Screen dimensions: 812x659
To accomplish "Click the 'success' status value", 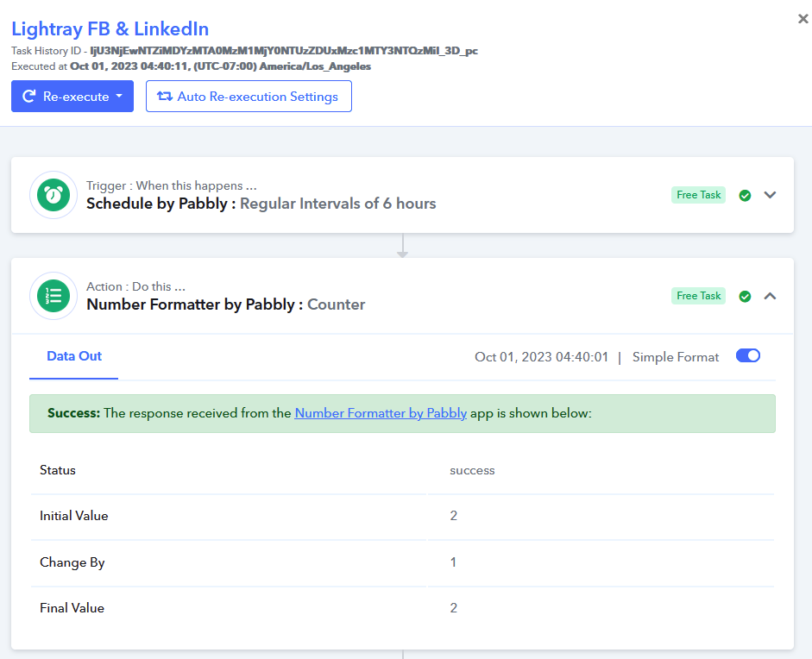I will pyautogui.click(x=472, y=471).
